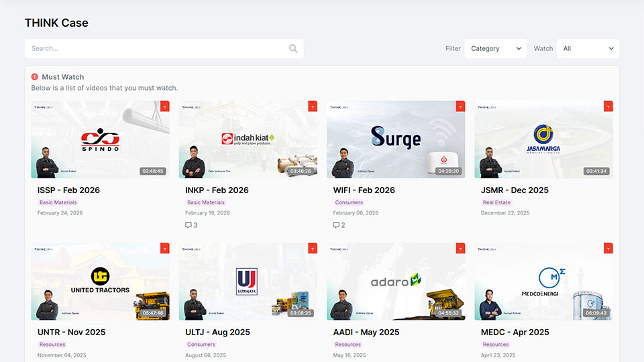Select Basic Materials tag under INKP
The width and height of the screenshot is (644, 362).
(206, 202)
